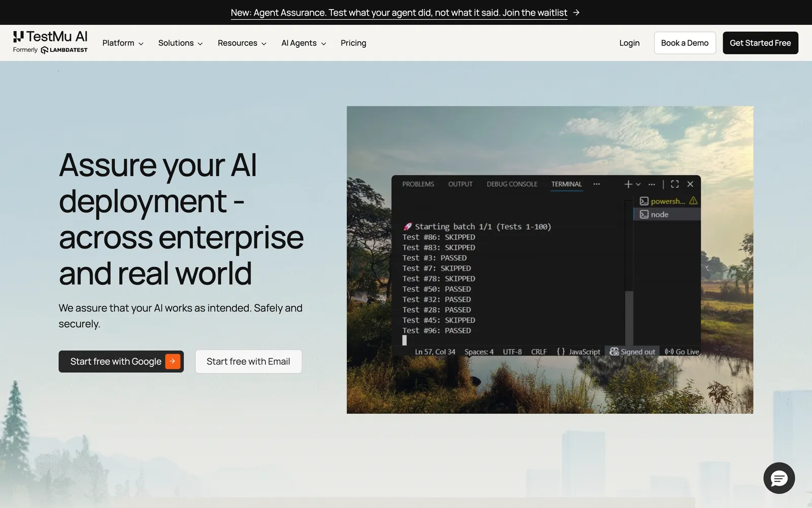The width and height of the screenshot is (812, 508).
Task: Click the arrow after Join the waitlist
Action: pyautogui.click(x=576, y=13)
